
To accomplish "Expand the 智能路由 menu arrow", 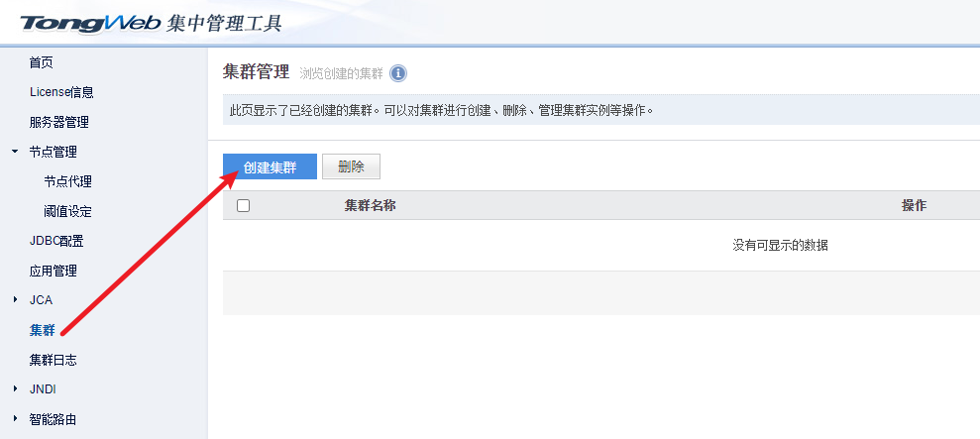I will (15, 419).
